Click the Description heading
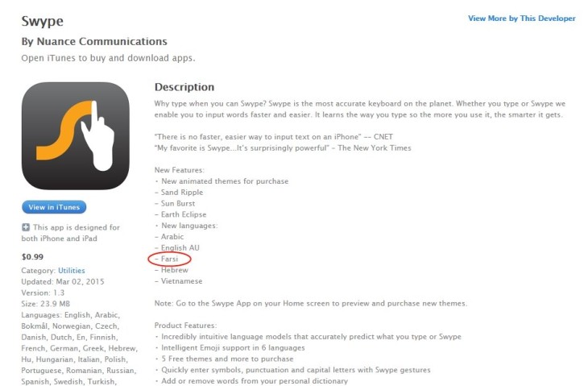This screenshot has width=588, height=386. [x=184, y=87]
